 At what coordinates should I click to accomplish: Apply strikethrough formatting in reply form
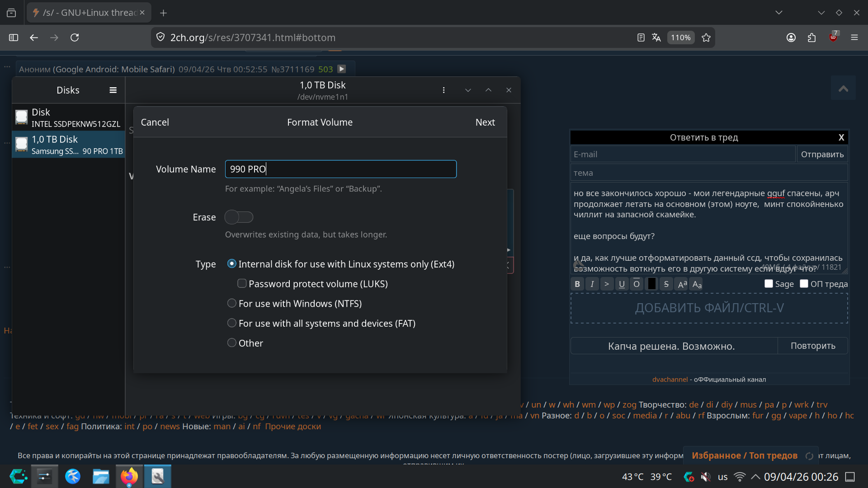click(666, 284)
